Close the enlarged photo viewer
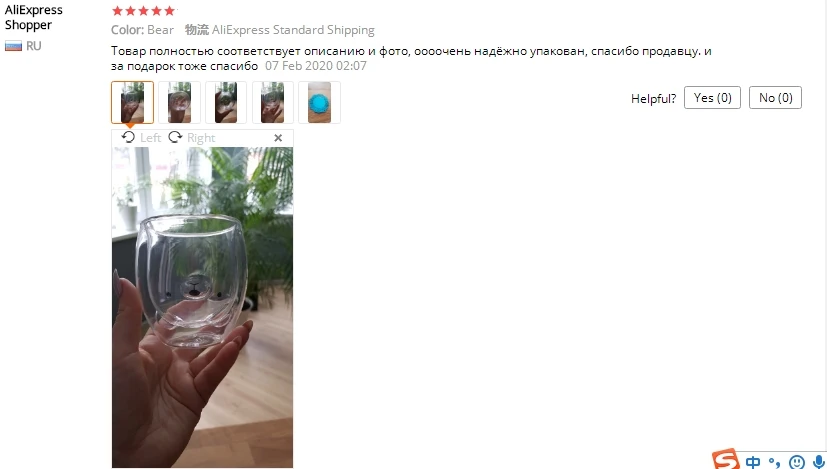This screenshot has height=469, width=827. [278, 138]
